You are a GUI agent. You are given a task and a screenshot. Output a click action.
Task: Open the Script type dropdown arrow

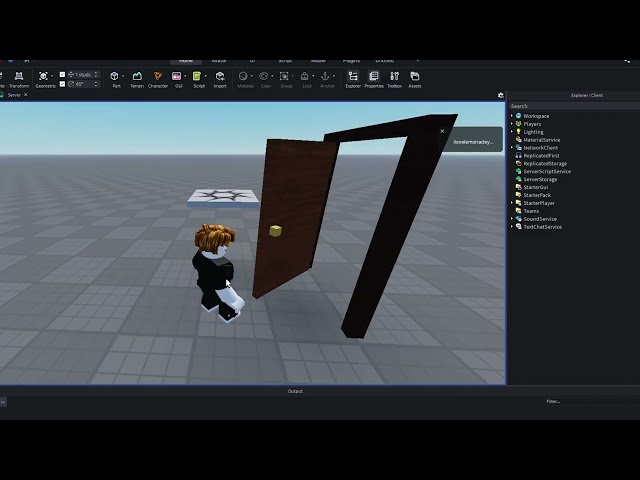point(205,76)
